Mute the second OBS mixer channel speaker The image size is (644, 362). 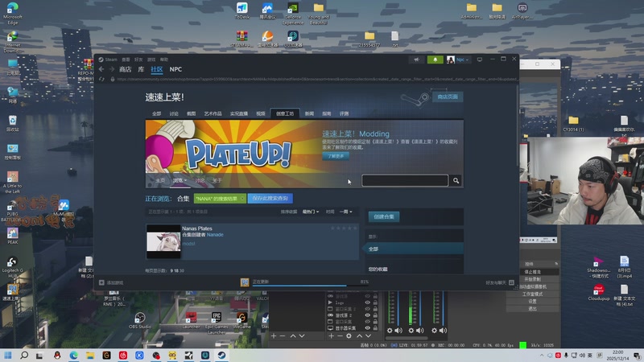pos(419,331)
